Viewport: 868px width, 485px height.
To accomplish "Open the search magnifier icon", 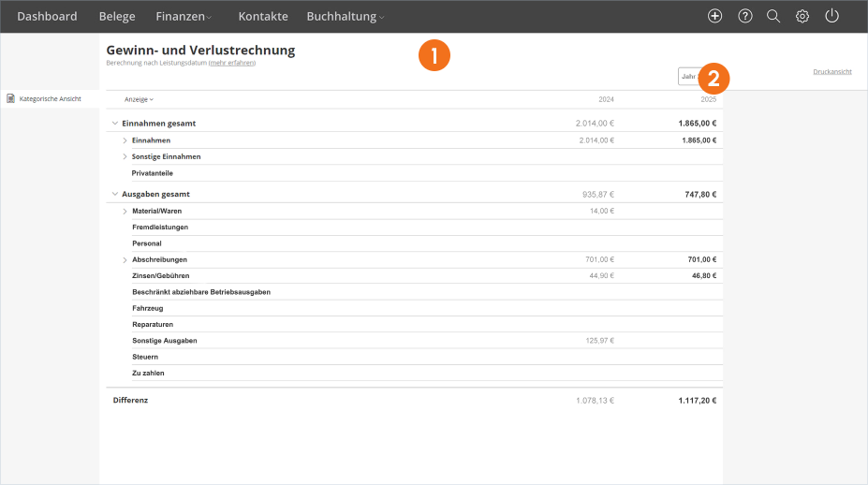I will pos(773,16).
